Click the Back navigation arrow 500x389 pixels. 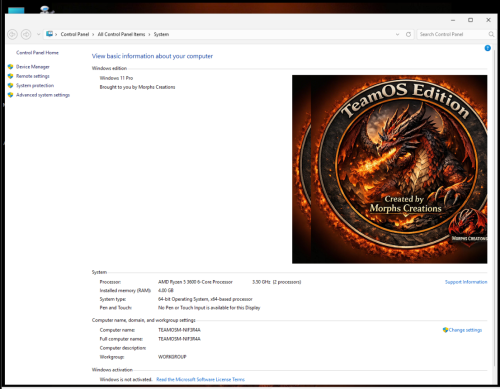[12, 34]
